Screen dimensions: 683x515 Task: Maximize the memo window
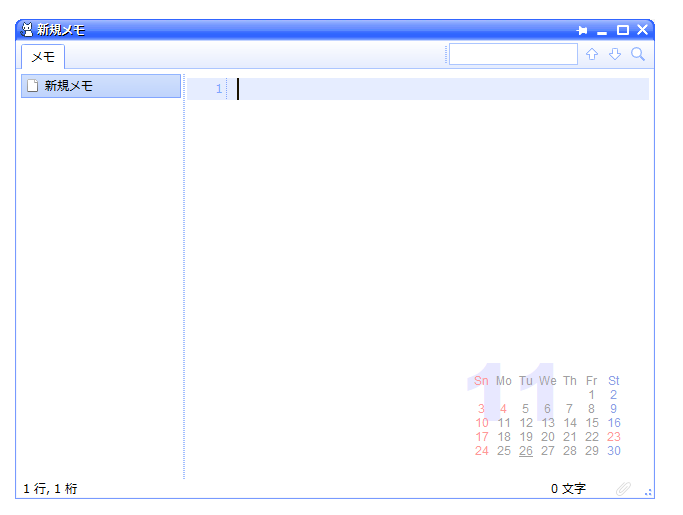[622, 30]
